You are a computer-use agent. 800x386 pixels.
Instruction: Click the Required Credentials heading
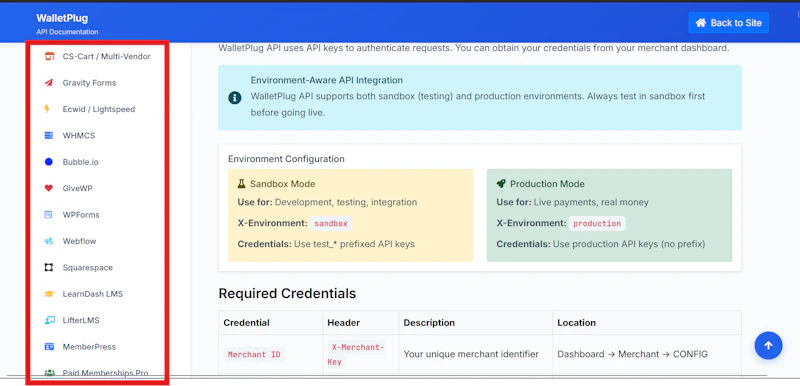[x=287, y=294]
